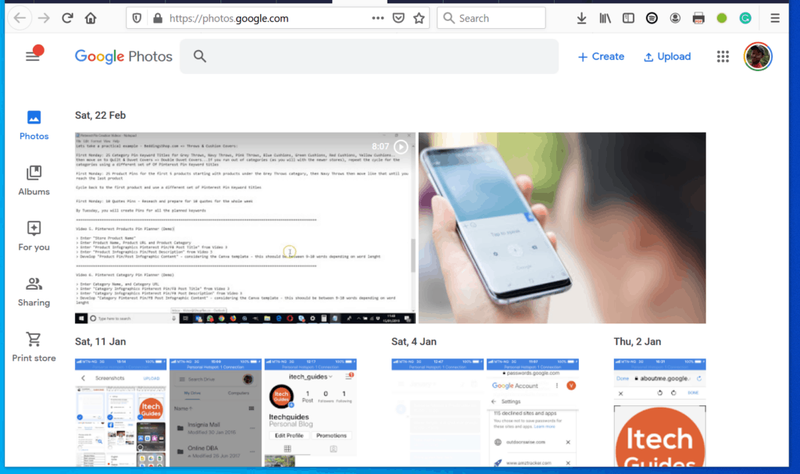The height and width of the screenshot is (474, 800).
Task: Open the Google account avatar
Action: 758,57
